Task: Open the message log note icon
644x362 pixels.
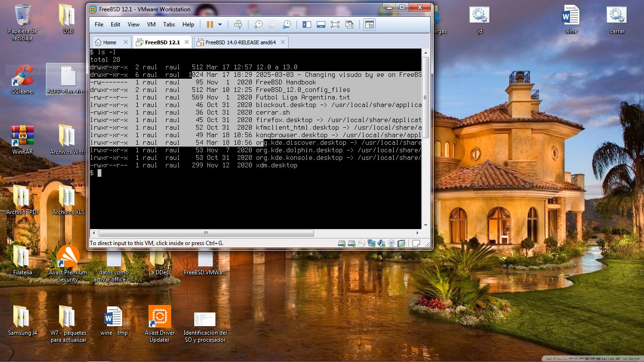Action: (x=416, y=244)
